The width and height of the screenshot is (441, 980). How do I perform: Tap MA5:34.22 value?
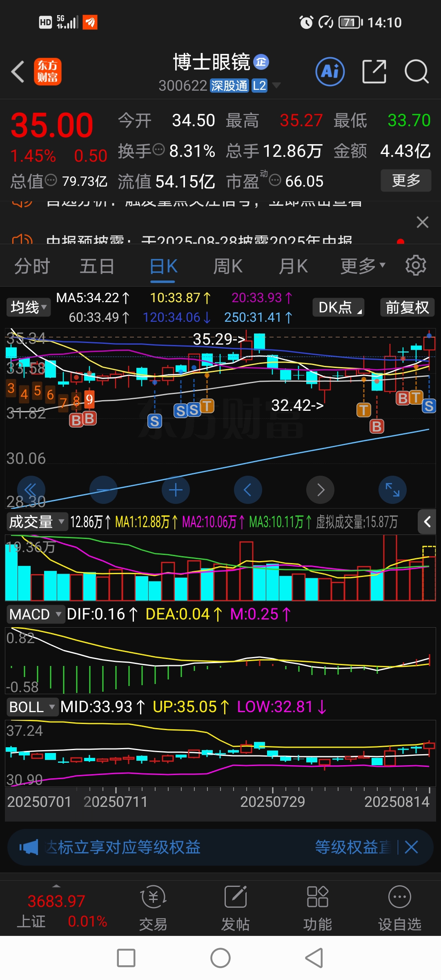click(x=92, y=298)
